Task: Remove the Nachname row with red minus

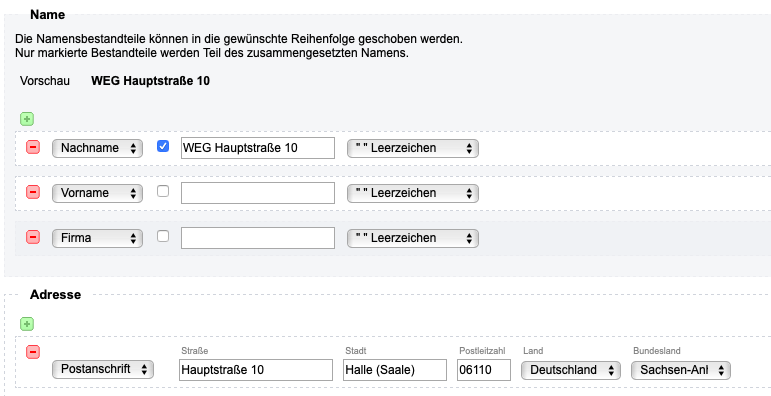Action: (x=33, y=147)
